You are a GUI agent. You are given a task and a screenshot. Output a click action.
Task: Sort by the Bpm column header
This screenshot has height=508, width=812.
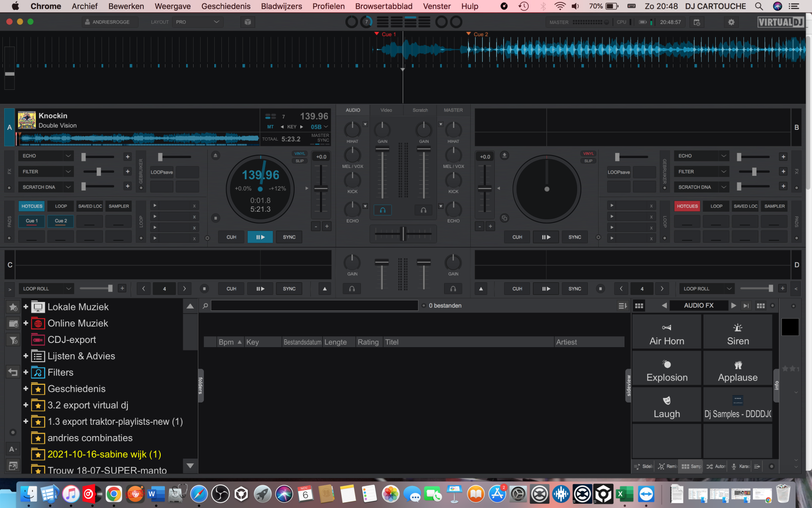point(229,342)
